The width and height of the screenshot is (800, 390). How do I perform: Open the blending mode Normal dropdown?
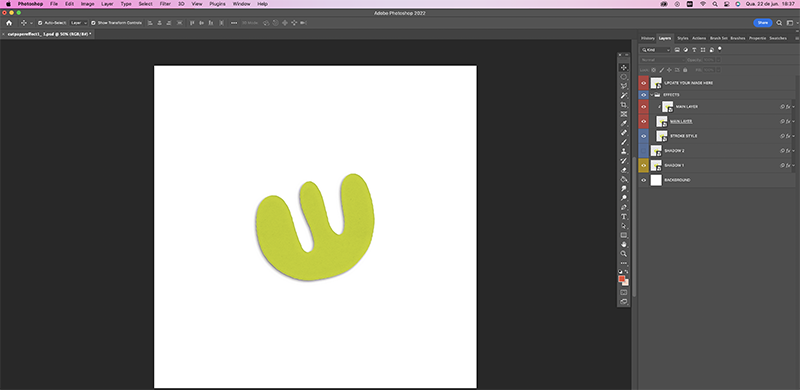tap(662, 60)
